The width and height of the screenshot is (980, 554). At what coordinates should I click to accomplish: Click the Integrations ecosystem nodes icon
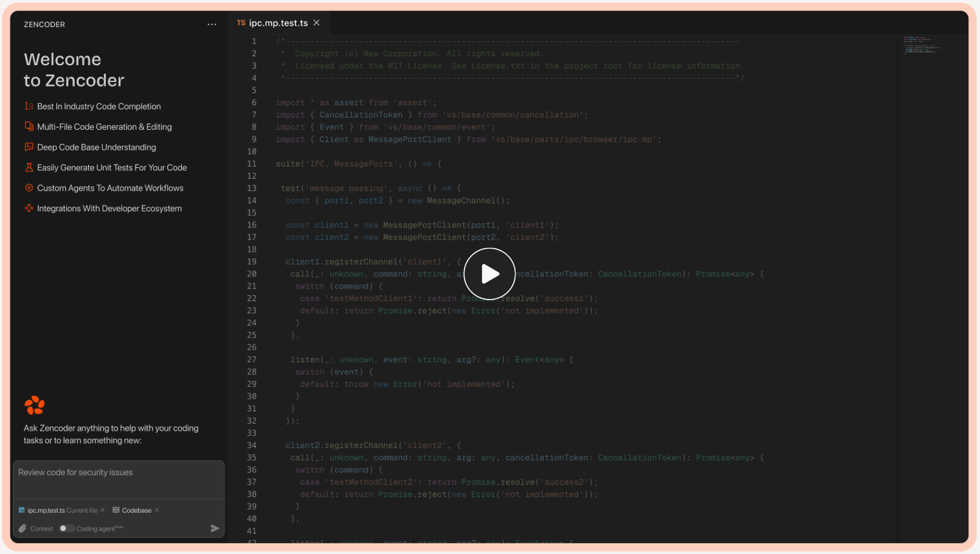(x=29, y=209)
